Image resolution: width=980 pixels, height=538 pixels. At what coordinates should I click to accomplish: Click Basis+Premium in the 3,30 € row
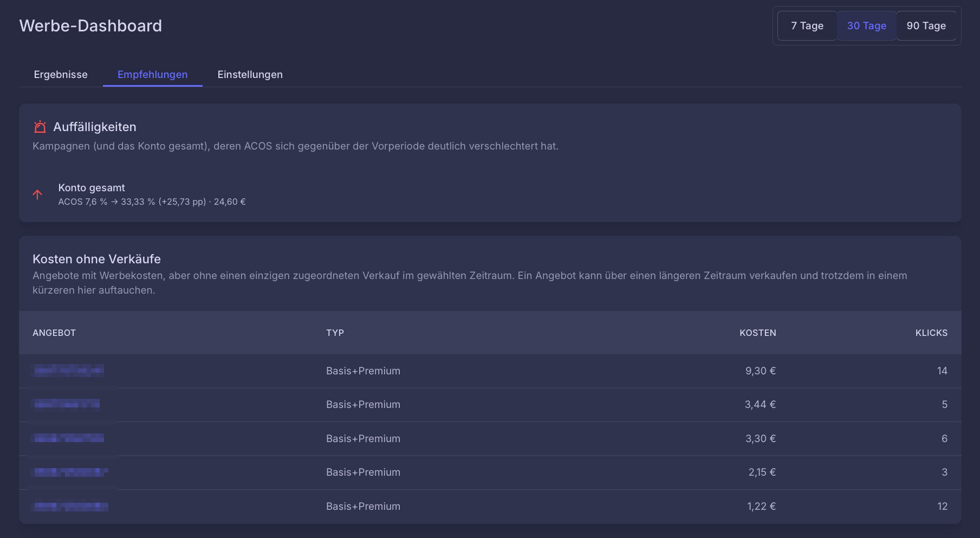[363, 438]
